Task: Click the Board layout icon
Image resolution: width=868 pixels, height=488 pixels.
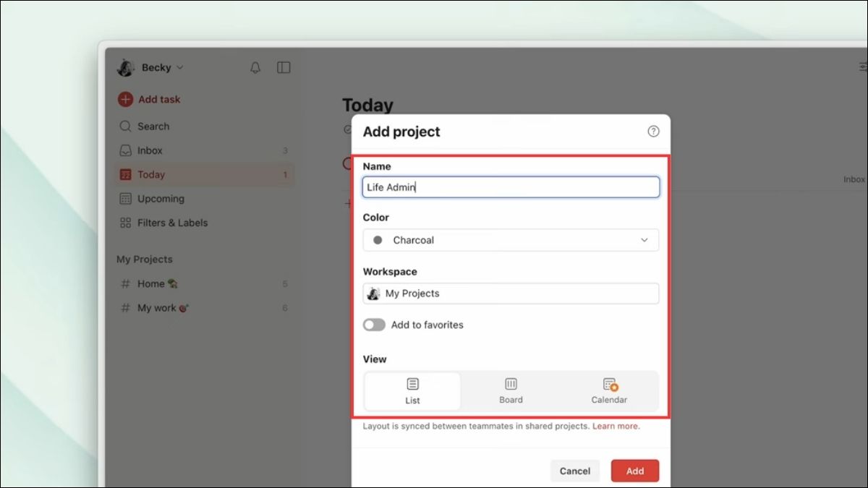Action: click(x=511, y=384)
